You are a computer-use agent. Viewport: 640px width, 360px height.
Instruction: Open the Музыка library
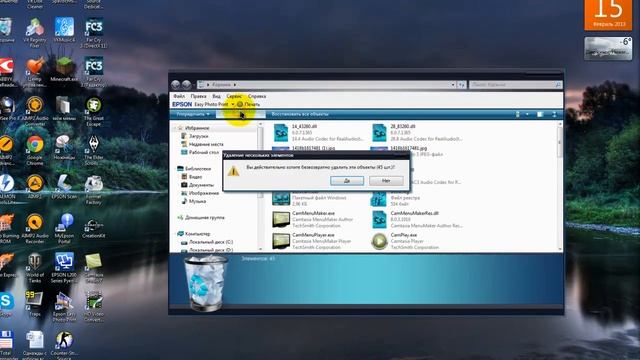198,201
